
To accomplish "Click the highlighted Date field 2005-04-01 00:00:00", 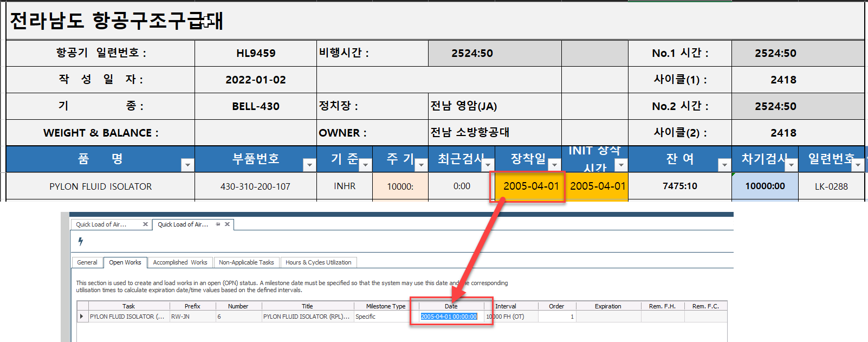I will point(449,317).
